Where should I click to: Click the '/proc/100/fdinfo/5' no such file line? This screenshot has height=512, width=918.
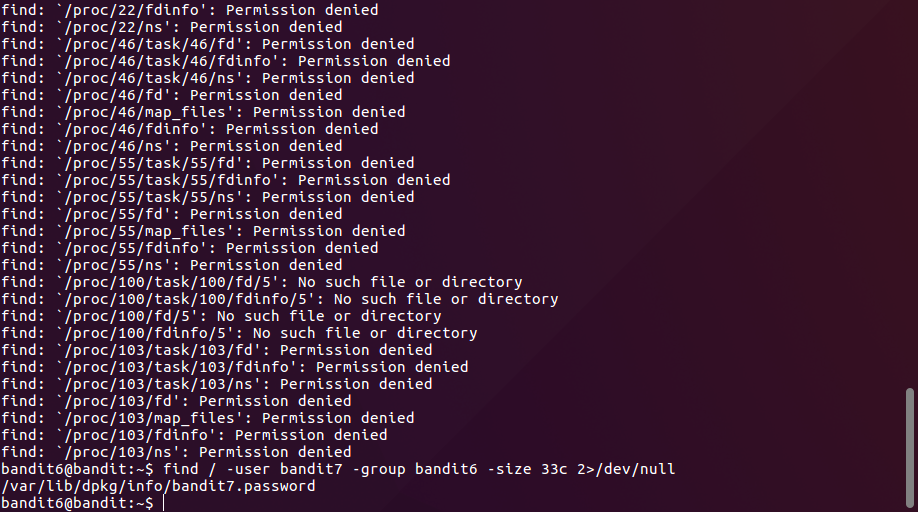[x=239, y=333]
